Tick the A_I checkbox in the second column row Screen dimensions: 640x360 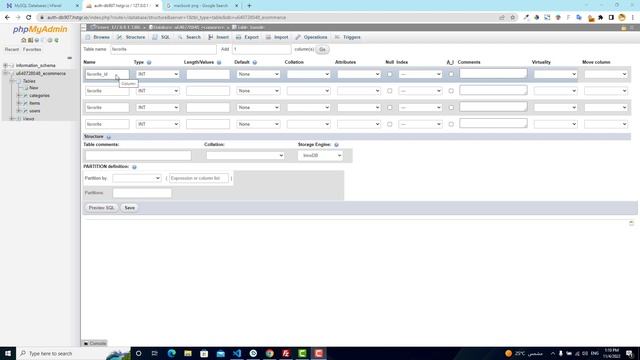(451, 91)
